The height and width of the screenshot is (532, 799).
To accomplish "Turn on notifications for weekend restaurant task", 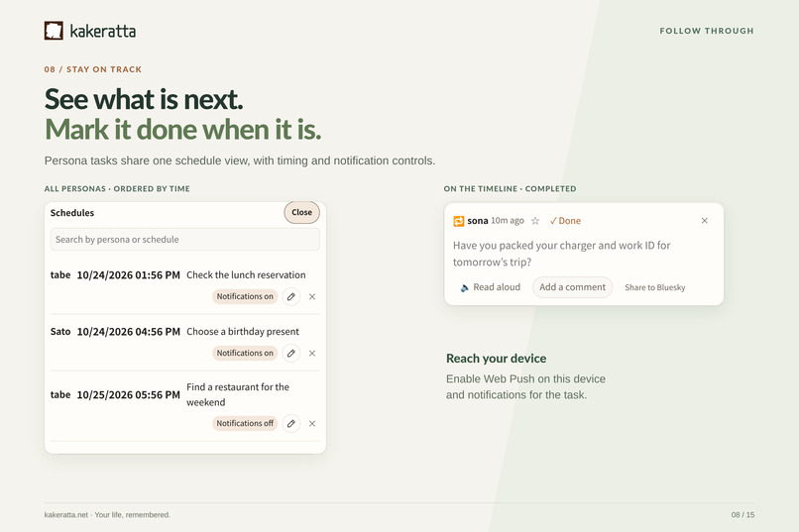I will [x=245, y=423].
